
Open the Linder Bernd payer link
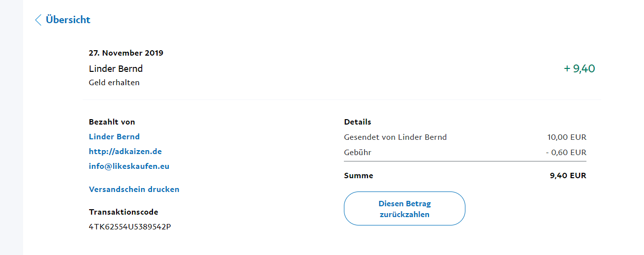[114, 137]
